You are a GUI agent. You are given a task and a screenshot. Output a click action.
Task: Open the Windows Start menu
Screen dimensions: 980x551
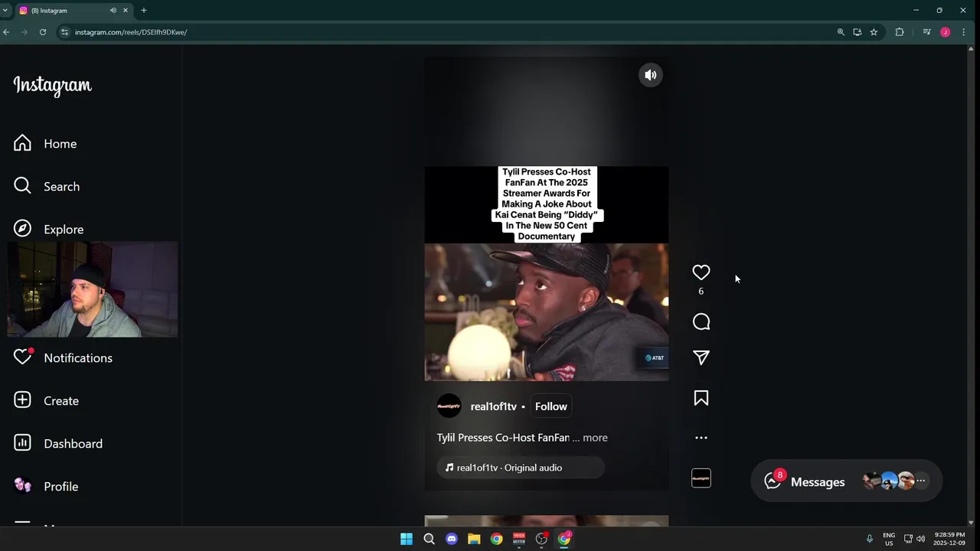pyautogui.click(x=407, y=539)
